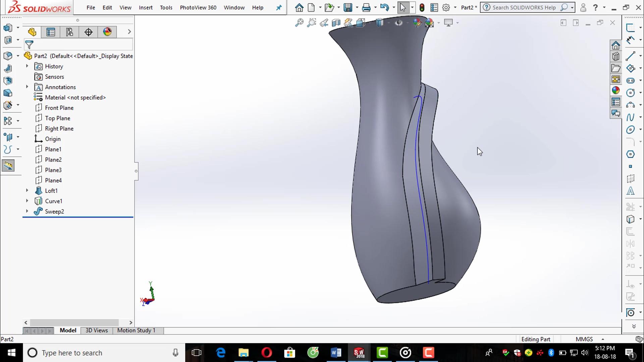
Task: Expand the Sweep2 feature node
Action: 27,211
